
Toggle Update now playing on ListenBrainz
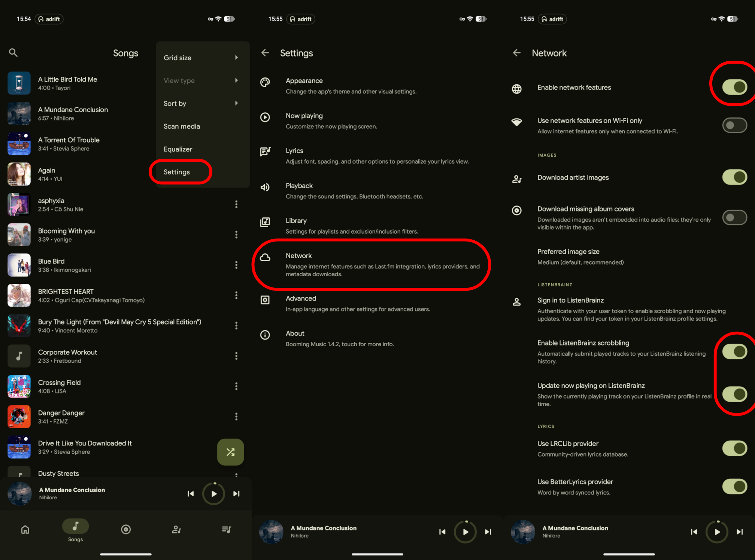[735, 394]
